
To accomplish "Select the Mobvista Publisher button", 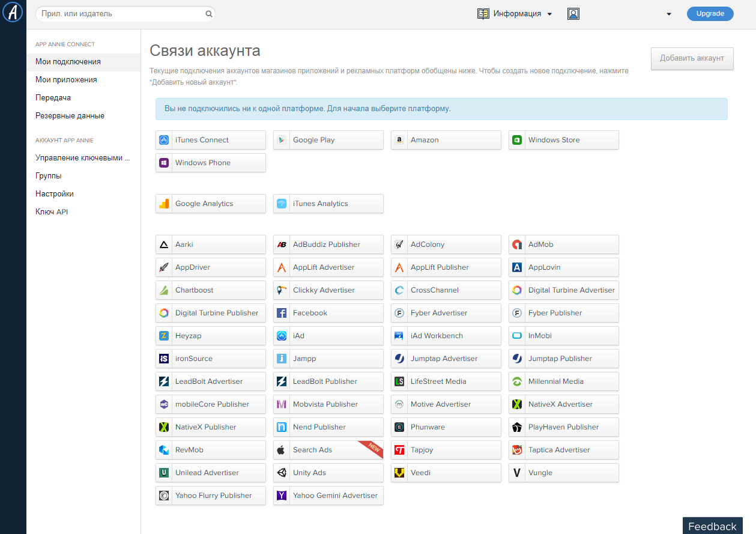I will (328, 404).
